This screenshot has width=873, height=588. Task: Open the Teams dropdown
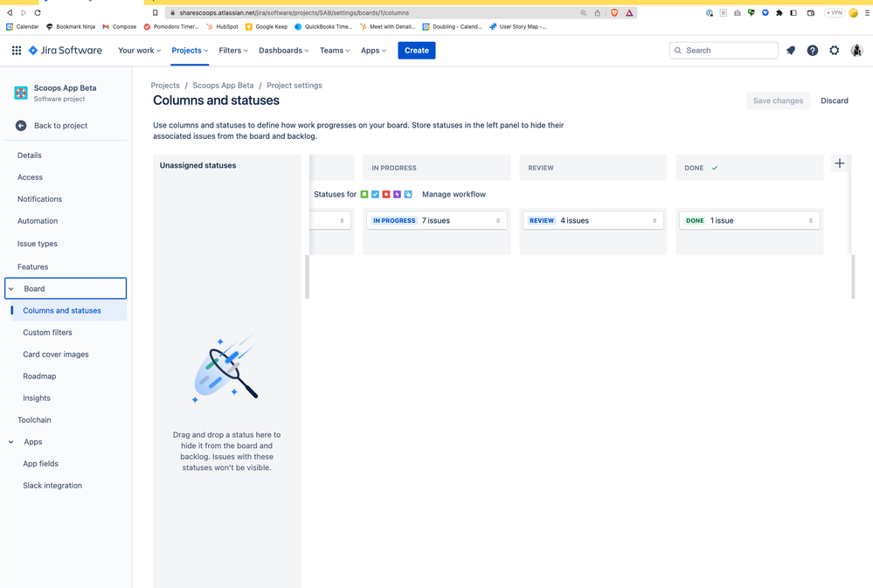pos(335,51)
